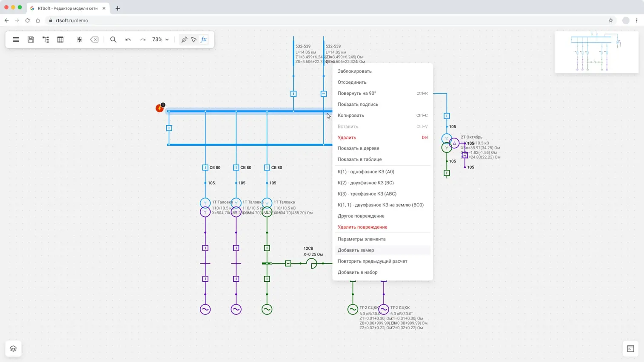Image resolution: width=644 pixels, height=362 pixels.
Task: Choose 'К(3) - трехфазное КЗ (ABC)' menu item
Action: 367,194
